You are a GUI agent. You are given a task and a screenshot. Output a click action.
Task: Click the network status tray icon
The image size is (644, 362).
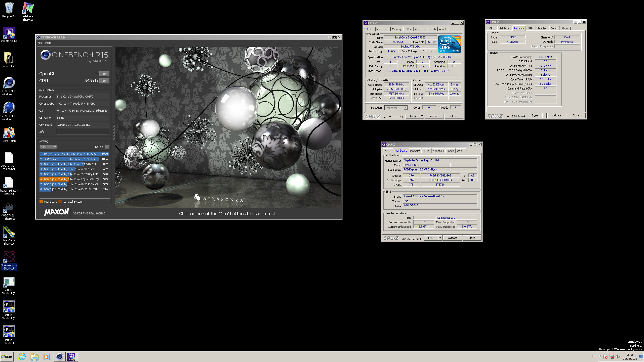[612, 357]
